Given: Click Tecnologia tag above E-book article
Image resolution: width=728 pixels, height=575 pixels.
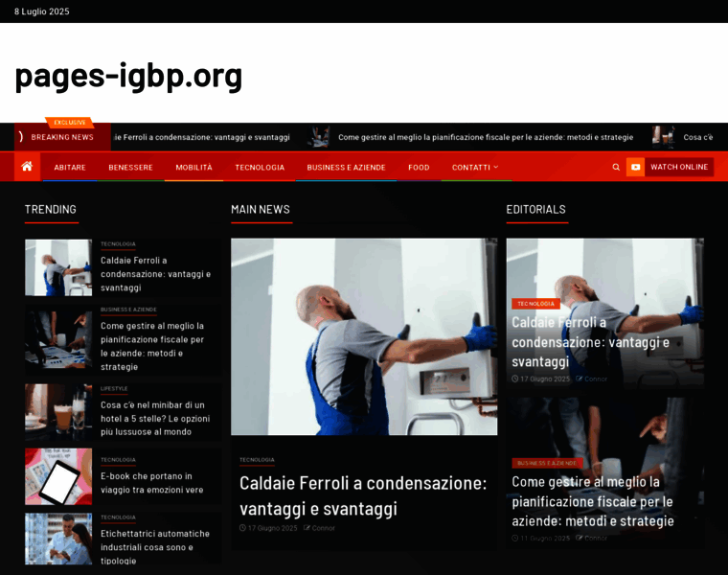Looking at the screenshot, I should click(118, 460).
